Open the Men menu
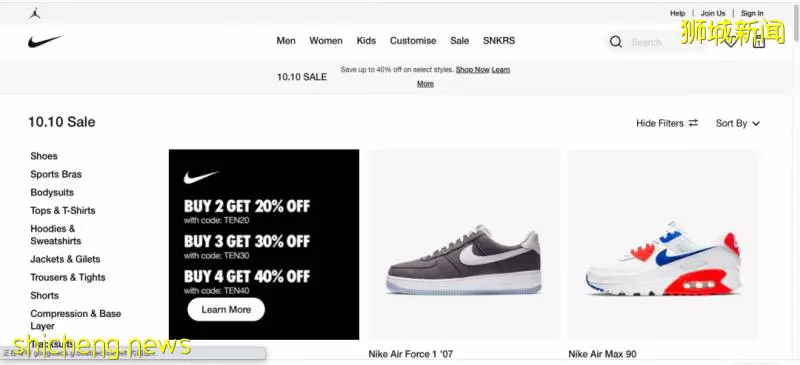Screen dimensions: 800x365 286,41
